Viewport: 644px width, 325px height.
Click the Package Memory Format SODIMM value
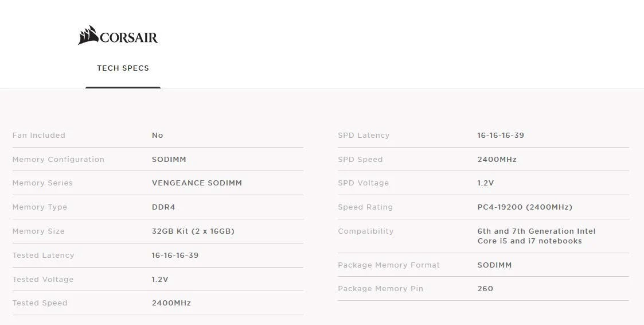pyautogui.click(x=494, y=265)
